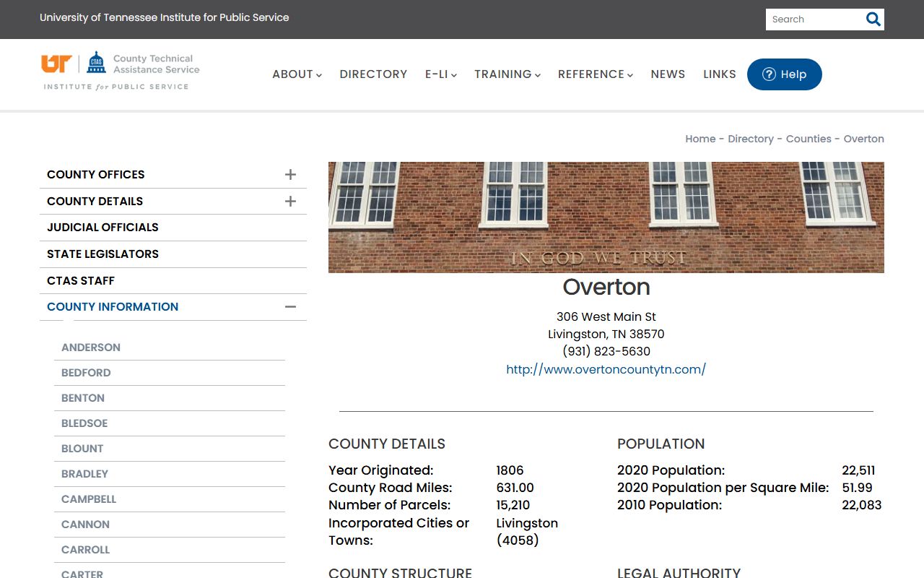Click the Livingston (4058) town entry

coord(527,532)
